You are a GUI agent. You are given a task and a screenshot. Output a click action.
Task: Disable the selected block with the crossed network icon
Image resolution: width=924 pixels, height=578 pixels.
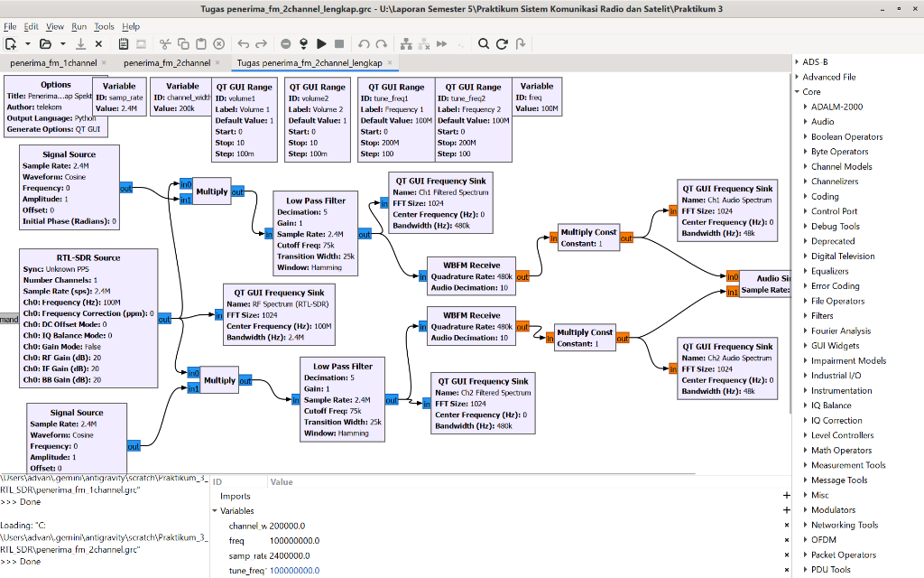424,43
